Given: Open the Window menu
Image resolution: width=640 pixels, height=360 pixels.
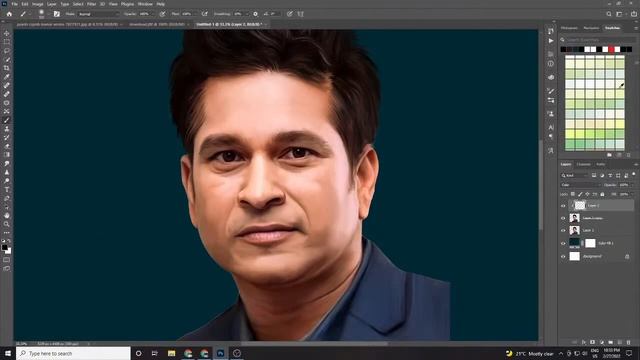Looking at the screenshot, I should pos(145,4).
